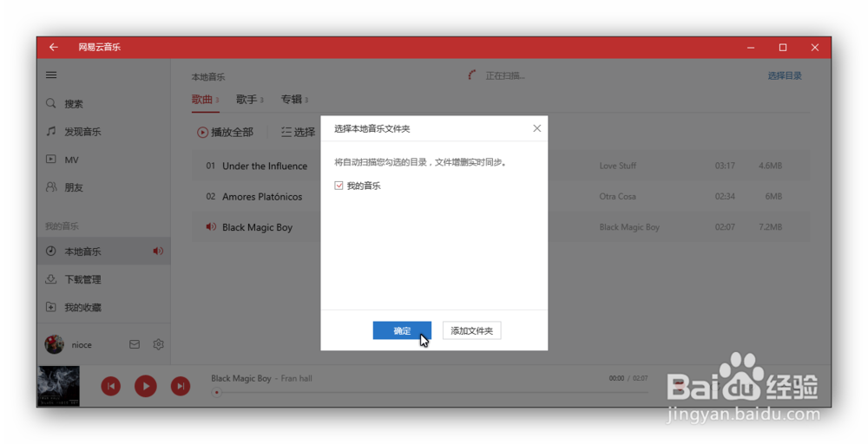
Task: Click the people icon beside 朋友
Action: pos(50,187)
